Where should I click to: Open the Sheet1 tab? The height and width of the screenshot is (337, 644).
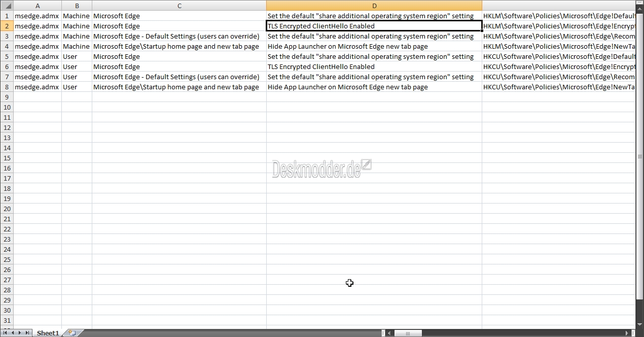(x=48, y=333)
